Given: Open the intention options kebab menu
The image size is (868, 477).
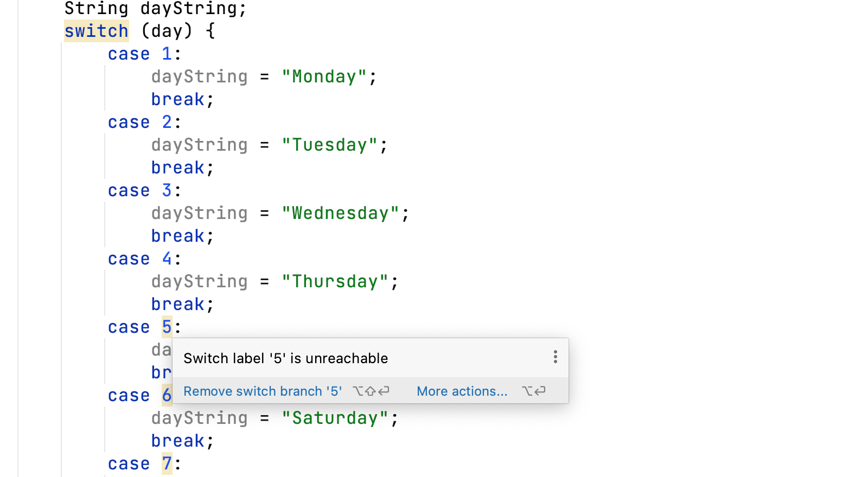Looking at the screenshot, I should pyautogui.click(x=555, y=357).
